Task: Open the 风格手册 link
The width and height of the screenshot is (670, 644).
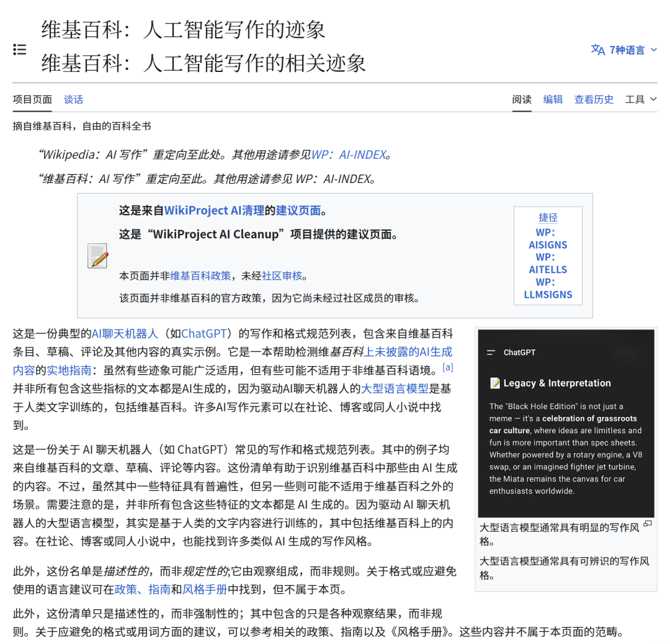Action: tap(205, 590)
